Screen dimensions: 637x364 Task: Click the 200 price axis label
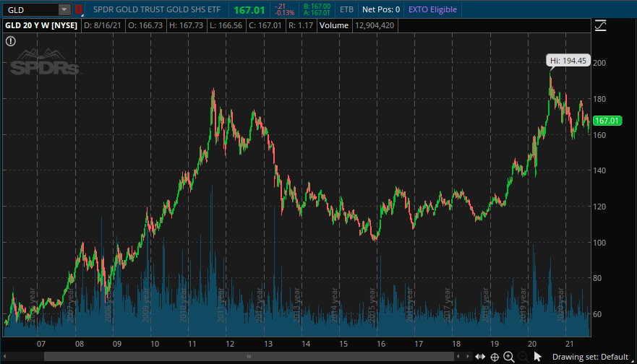click(x=599, y=63)
